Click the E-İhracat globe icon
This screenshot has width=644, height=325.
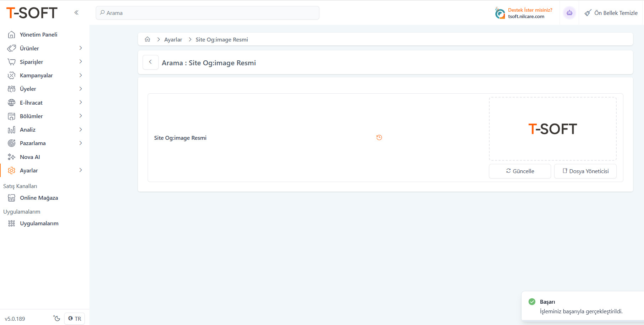pos(12,103)
